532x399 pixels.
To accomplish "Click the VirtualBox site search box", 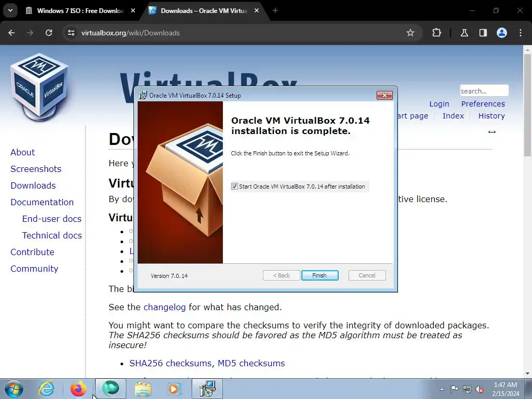I will pos(484,91).
